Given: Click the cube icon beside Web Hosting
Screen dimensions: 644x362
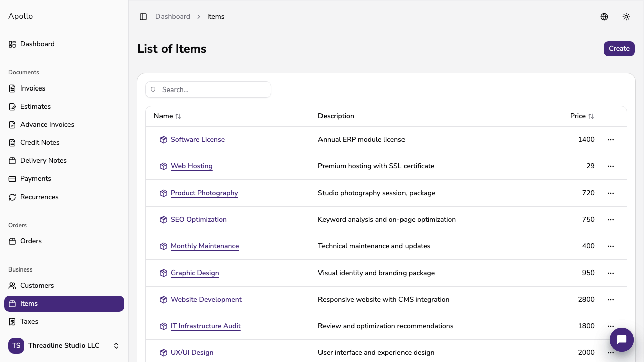Looking at the screenshot, I should point(164,166).
